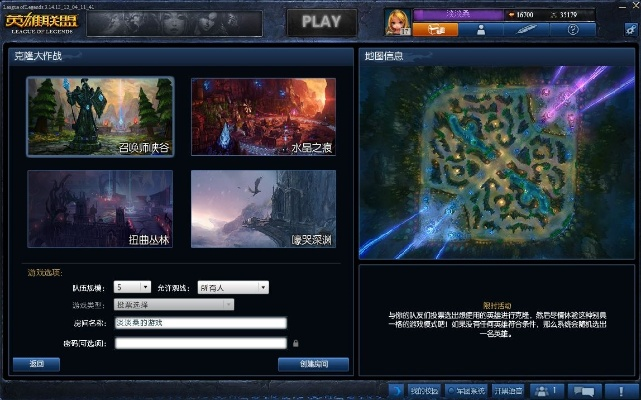Select the 嚎哭深渊 Howling Abyss map

pos(263,209)
